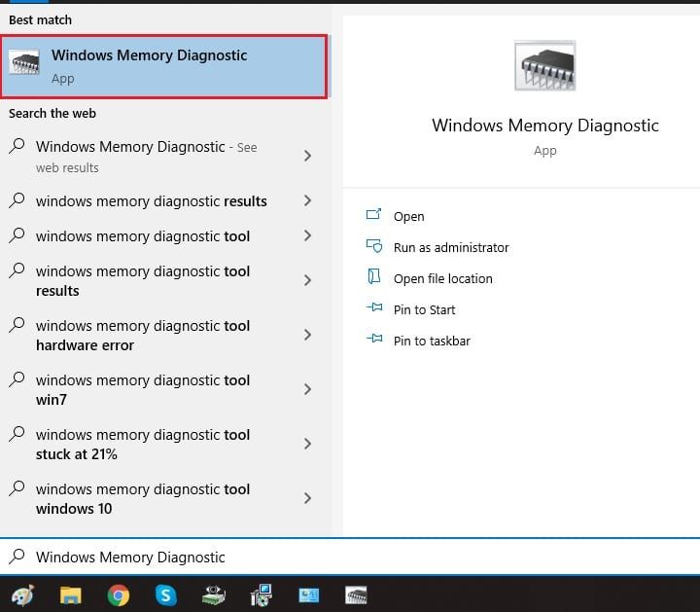
Task: Click the magnifier icon in the search box
Action: 17,557
